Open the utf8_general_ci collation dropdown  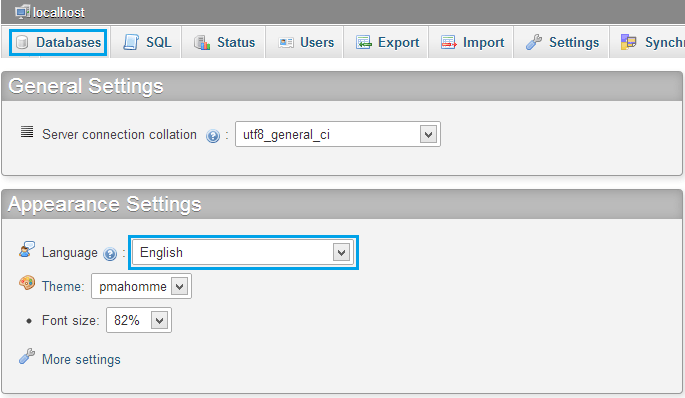[x=338, y=134]
